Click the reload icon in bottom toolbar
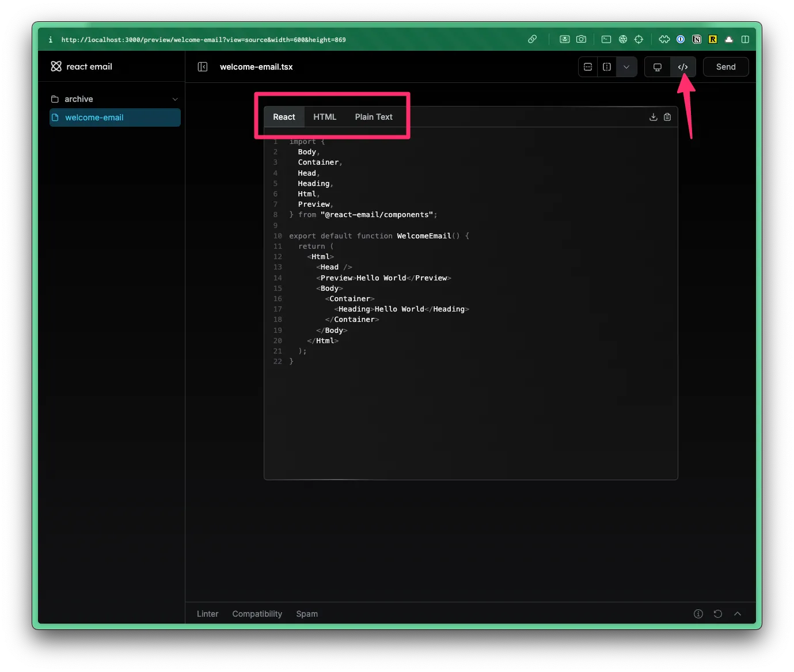 coord(717,614)
